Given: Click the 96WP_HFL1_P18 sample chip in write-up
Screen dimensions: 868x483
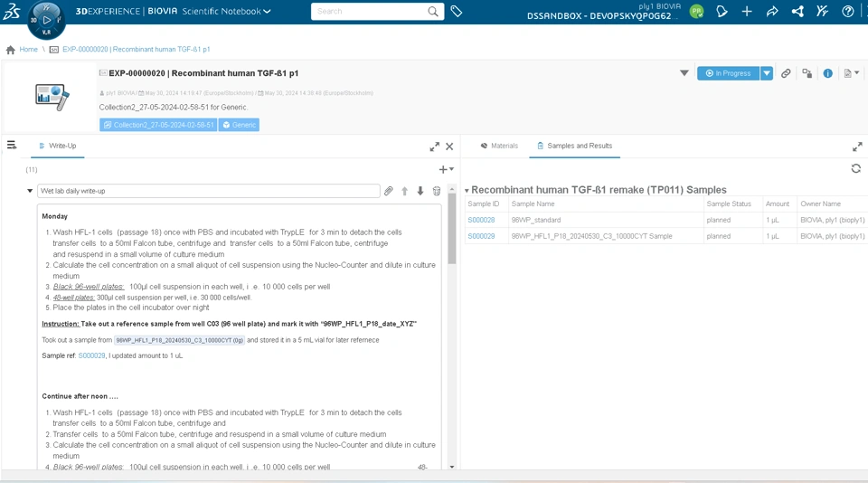Looking at the screenshot, I should (179, 340).
